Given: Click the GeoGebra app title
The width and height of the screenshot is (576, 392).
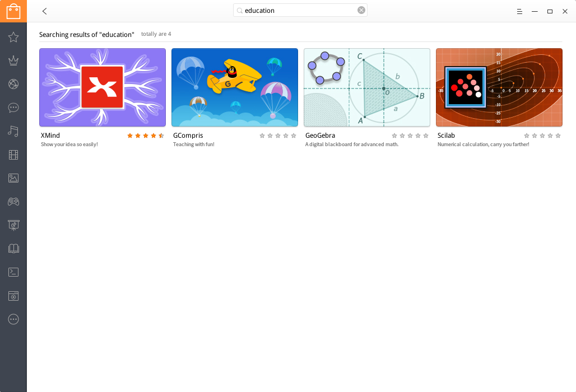Looking at the screenshot, I should pos(320,136).
